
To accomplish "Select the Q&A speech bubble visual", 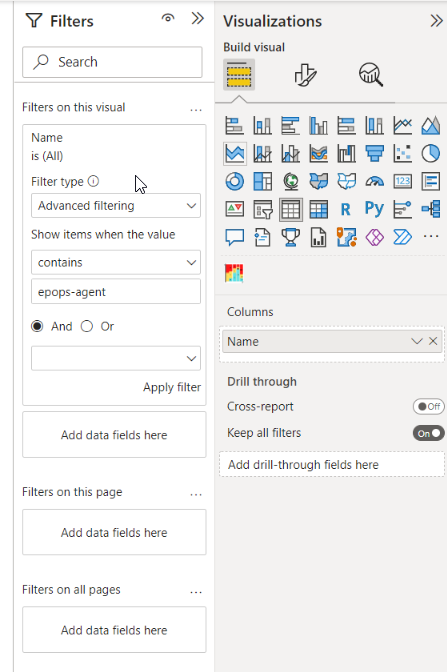I will 234,237.
